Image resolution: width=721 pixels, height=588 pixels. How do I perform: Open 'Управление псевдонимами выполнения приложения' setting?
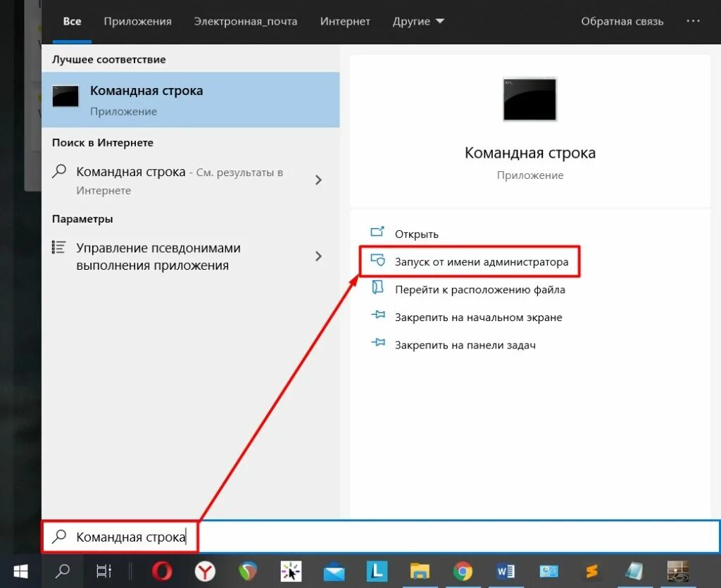tap(191, 256)
